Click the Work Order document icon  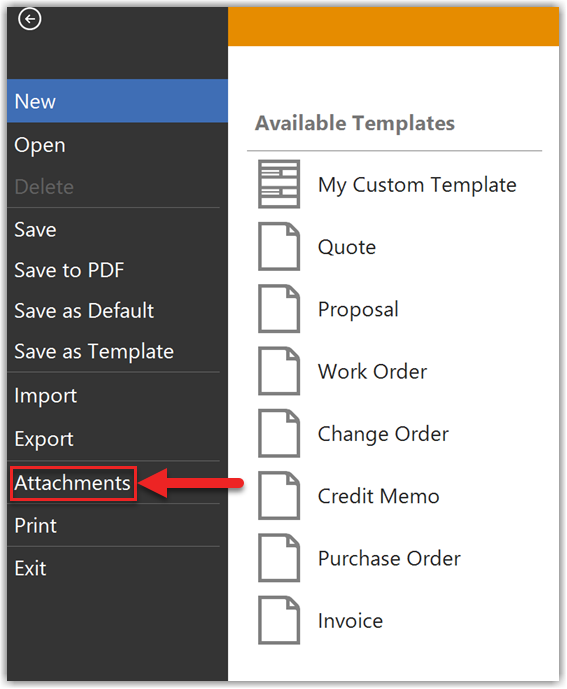click(x=279, y=371)
